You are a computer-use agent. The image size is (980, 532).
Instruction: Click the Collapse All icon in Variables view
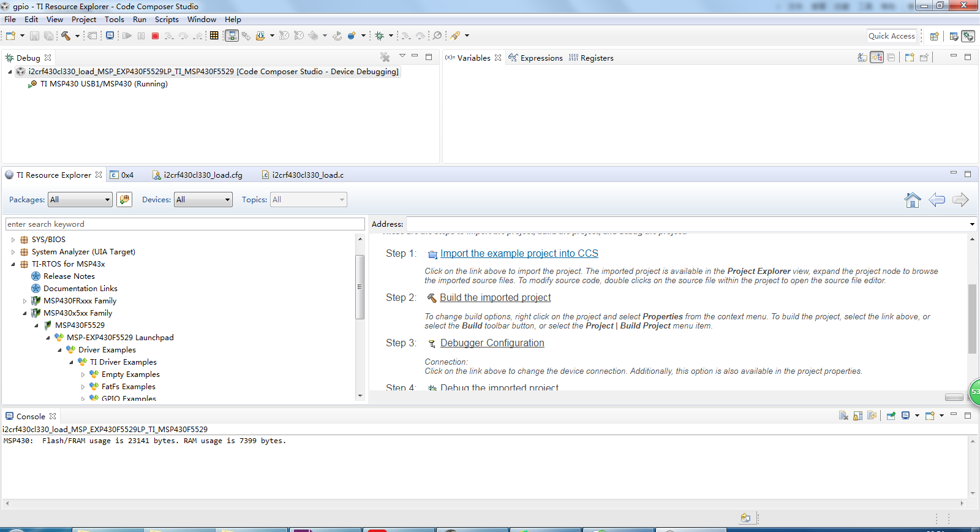[x=891, y=57]
